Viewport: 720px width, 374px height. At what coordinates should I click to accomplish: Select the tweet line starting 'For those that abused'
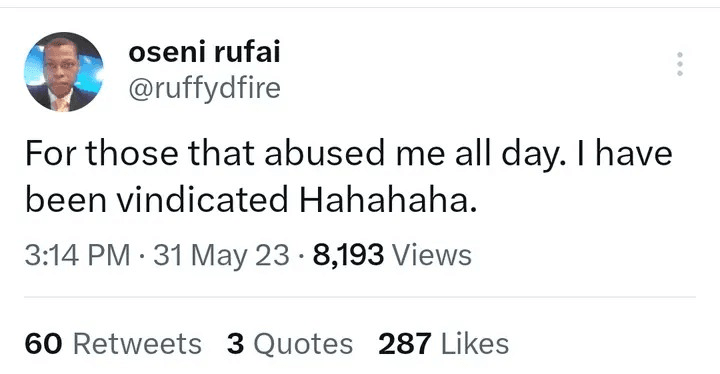point(349,154)
